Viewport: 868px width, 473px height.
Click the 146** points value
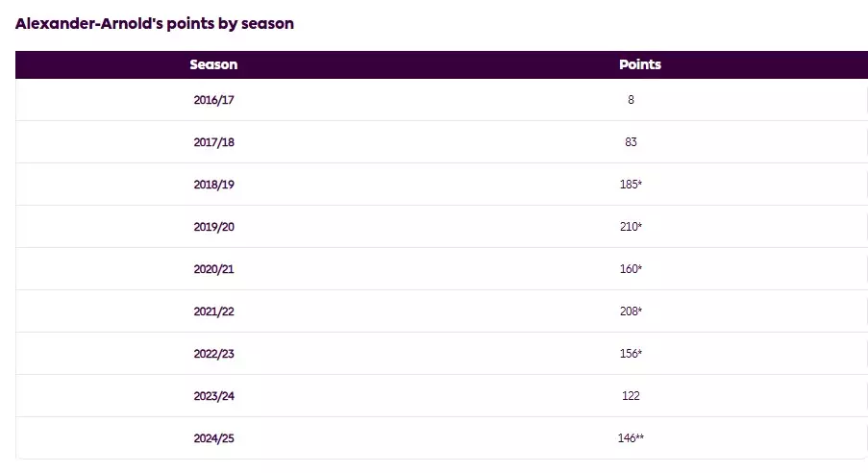pos(631,438)
